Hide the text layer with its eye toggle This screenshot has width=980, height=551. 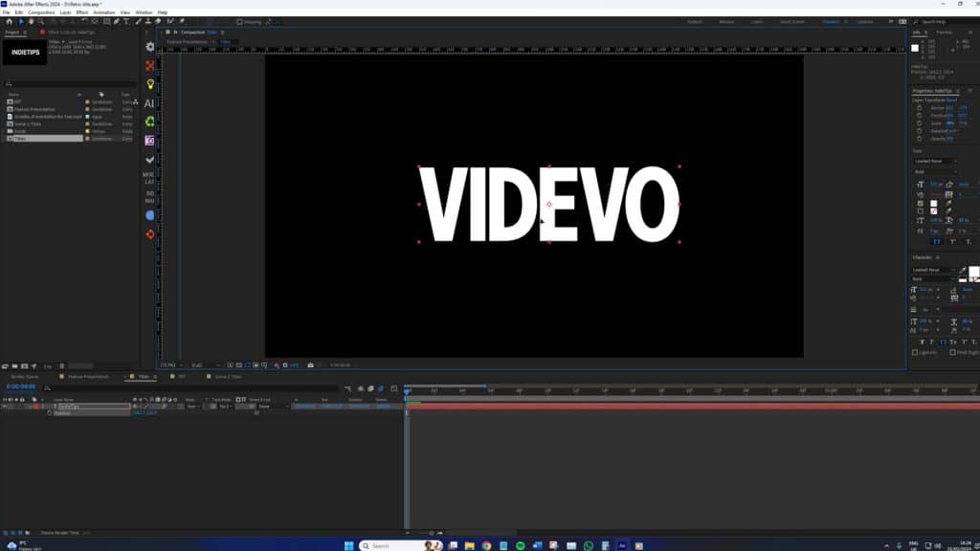5,406
